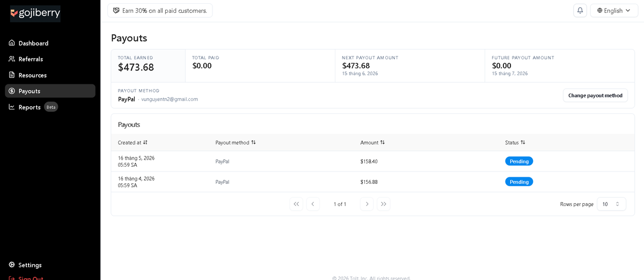Click PayPal in the 16 tháng 5 row
644x280 pixels.
coord(222,161)
